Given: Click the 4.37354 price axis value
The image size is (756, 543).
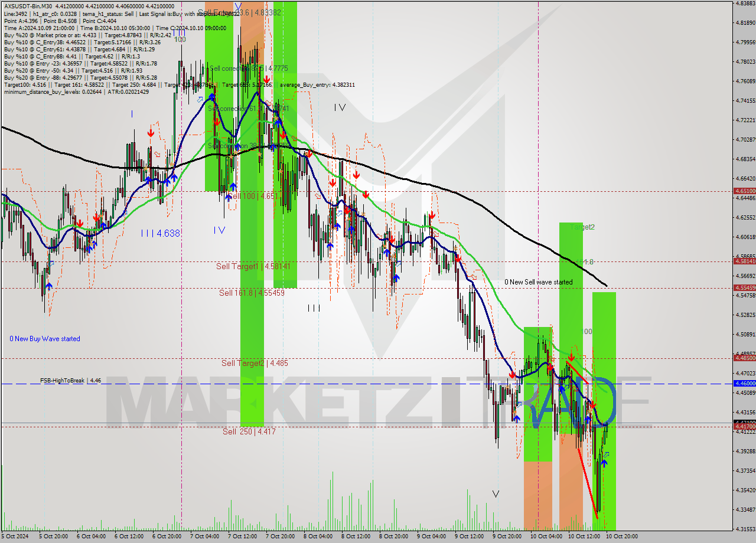Looking at the screenshot, I should [x=746, y=470].
